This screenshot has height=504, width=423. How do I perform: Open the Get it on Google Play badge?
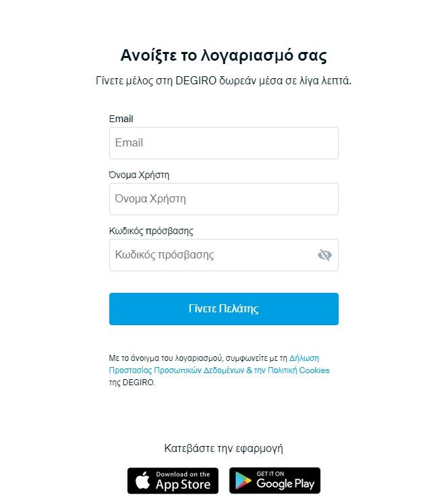[x=275, y=480]
